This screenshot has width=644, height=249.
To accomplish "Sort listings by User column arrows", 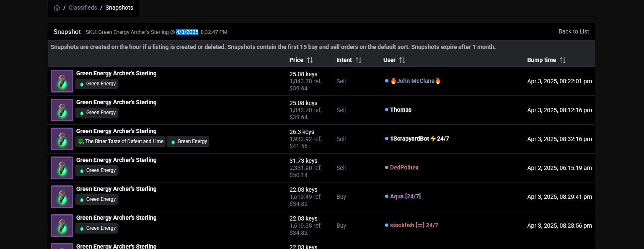I will 402,60.
